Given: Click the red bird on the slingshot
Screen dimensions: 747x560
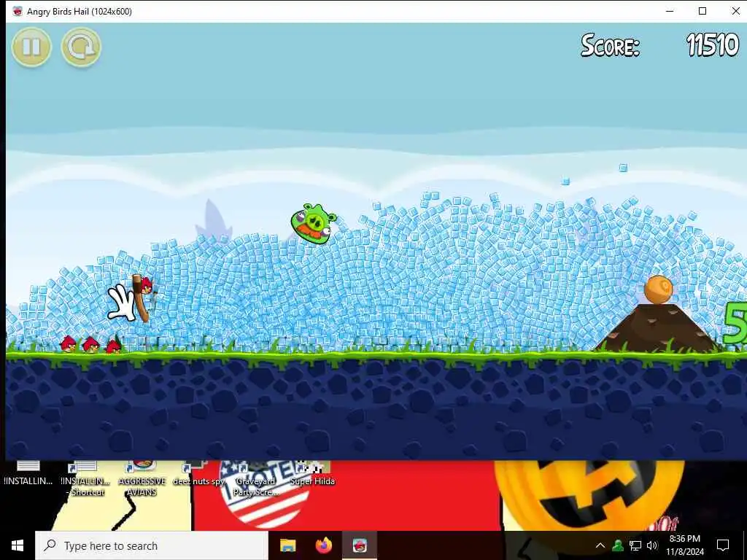Looking at the screenshot, I should coord(146,285).
